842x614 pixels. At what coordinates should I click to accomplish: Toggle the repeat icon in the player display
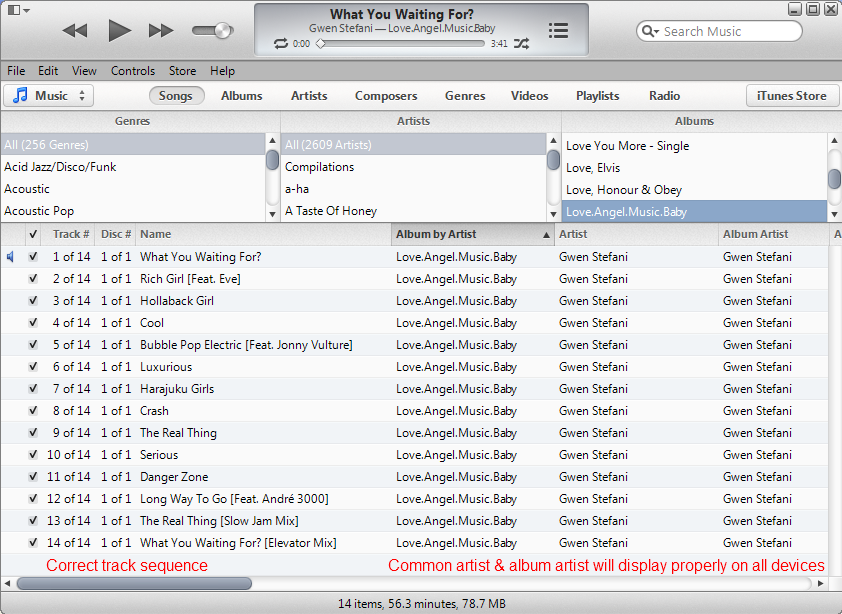coord(281,44)
